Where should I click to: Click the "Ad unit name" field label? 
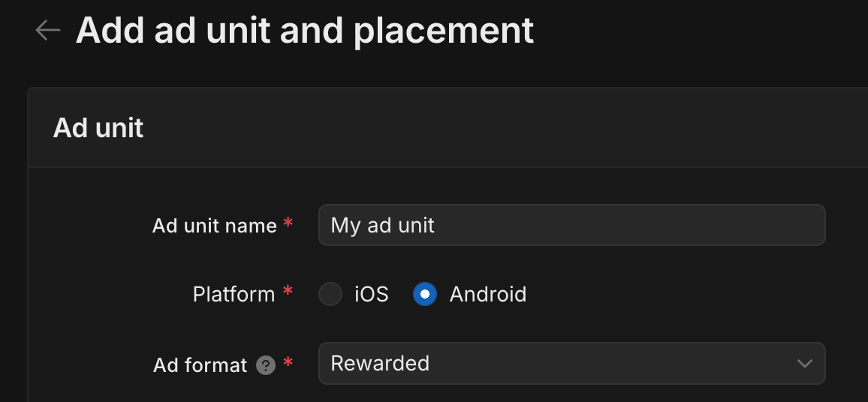click(214, 226)
